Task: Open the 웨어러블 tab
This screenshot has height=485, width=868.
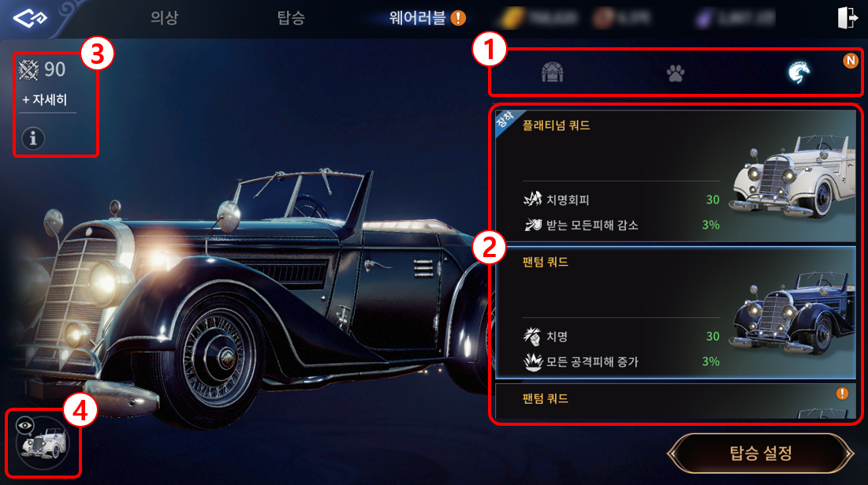Action: point(417,17)
